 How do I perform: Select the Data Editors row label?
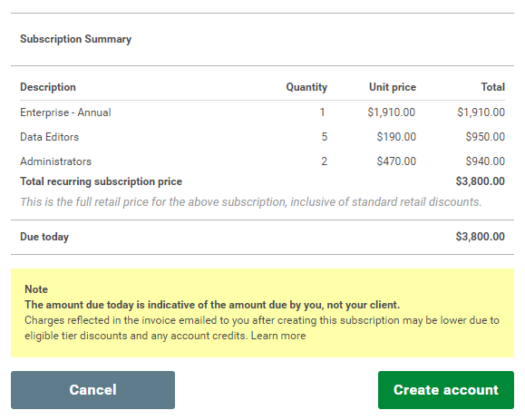tap(49, 137)
